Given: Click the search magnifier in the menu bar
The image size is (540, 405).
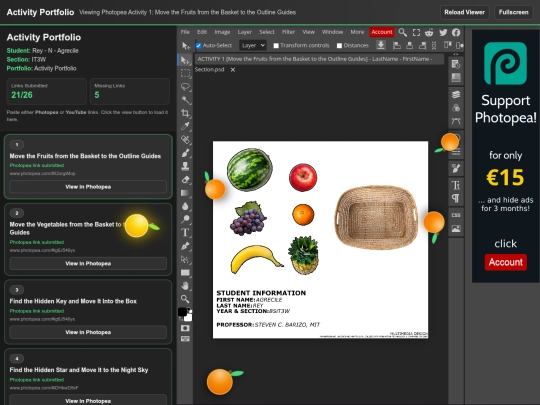Looking at the screenshot, I should 403,32.
